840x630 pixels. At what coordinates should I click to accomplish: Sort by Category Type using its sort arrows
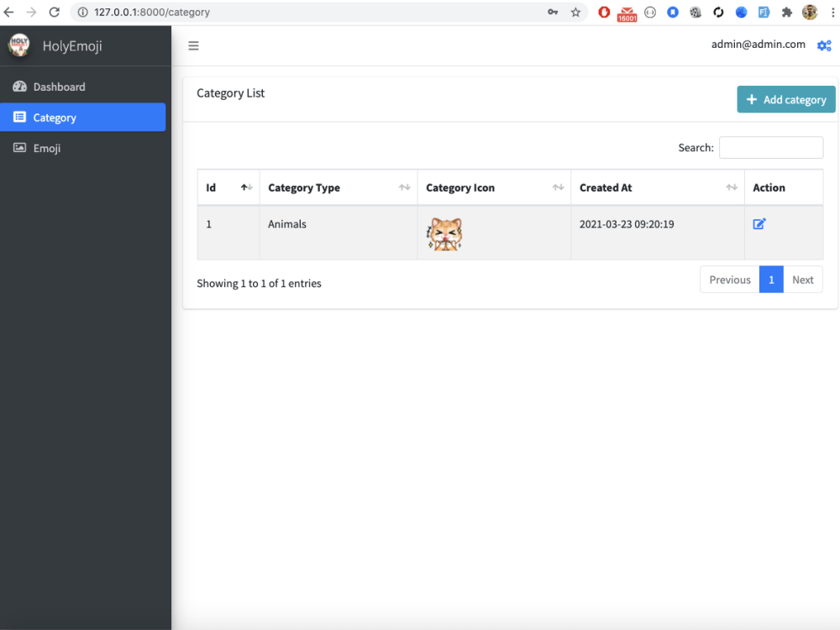click(404, 187)
